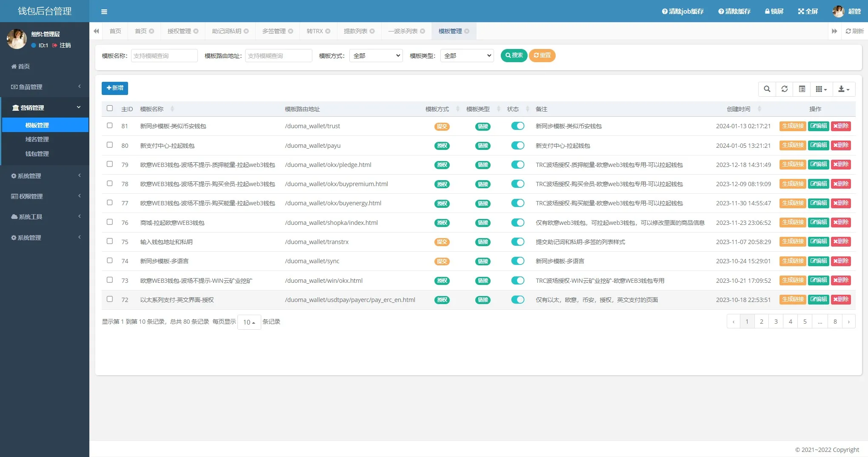Click the hamburger menu icon in header
The width and height of the screenshot is (868, 457).
pyautogui.click(x=104, y=11)
